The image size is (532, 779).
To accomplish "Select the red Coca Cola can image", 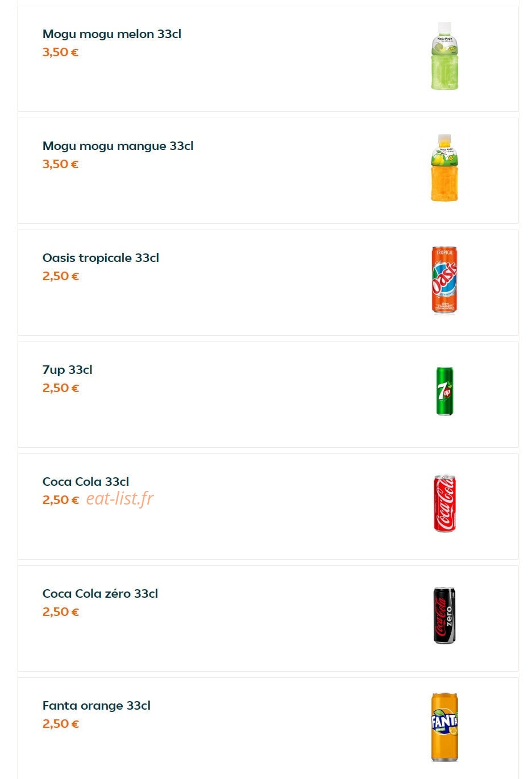I will [444, 504].
